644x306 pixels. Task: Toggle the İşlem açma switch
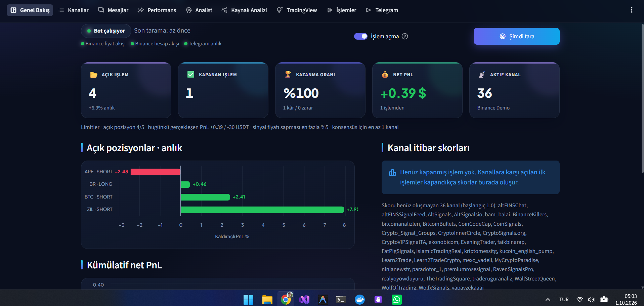tap(361, 36)
